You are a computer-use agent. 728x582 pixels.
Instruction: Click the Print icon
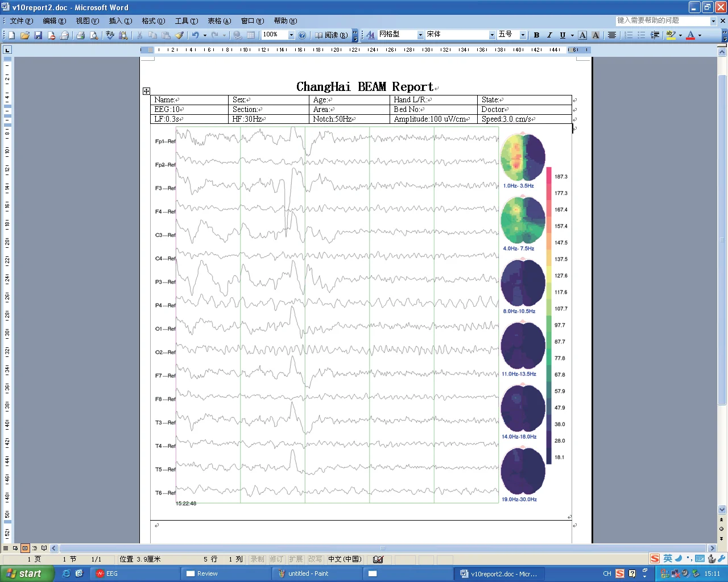click(x=81, y=35)
